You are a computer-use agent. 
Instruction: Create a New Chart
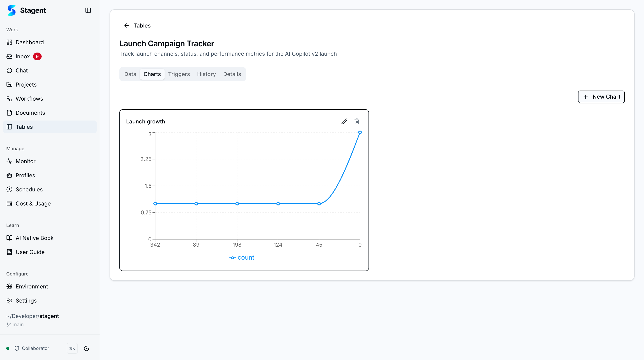[601, 97]
